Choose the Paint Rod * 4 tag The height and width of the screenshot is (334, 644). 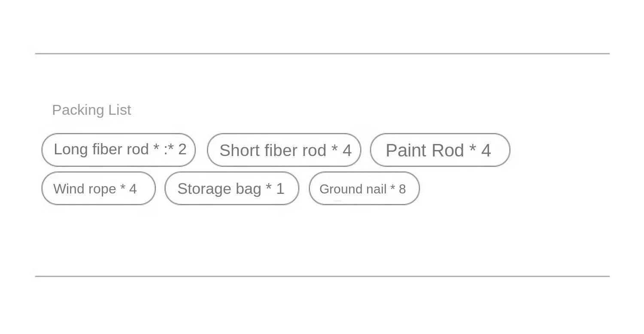440,150
